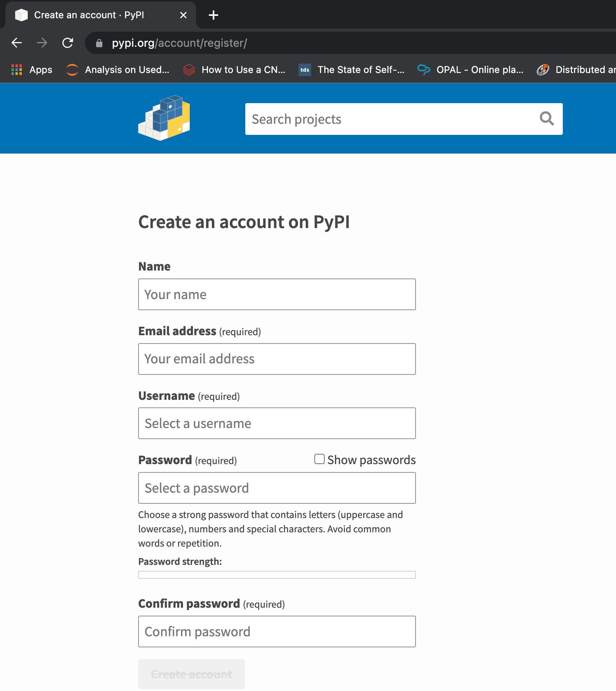
Task: Click the Create account button
Action: click(x=191, y=674)
